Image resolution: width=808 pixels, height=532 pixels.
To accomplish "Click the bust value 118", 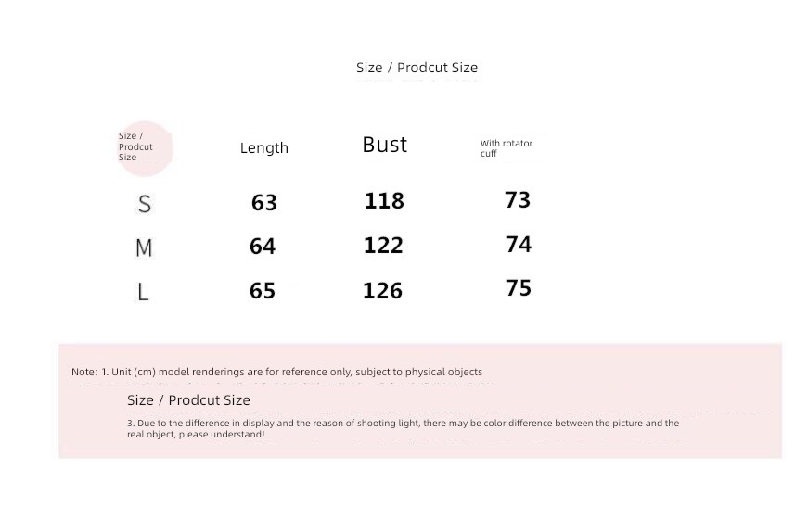I will tap(384, 201).
